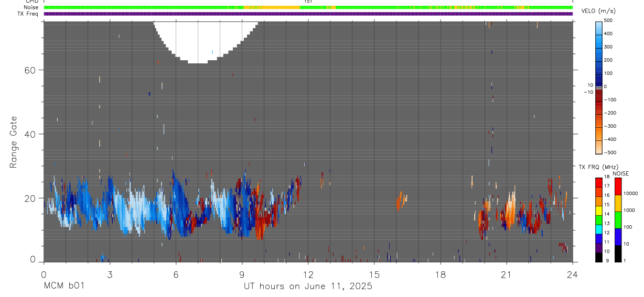Click the Range Gate axis title
This screenshot has width=644, height=297.
[x=14, y=142]
